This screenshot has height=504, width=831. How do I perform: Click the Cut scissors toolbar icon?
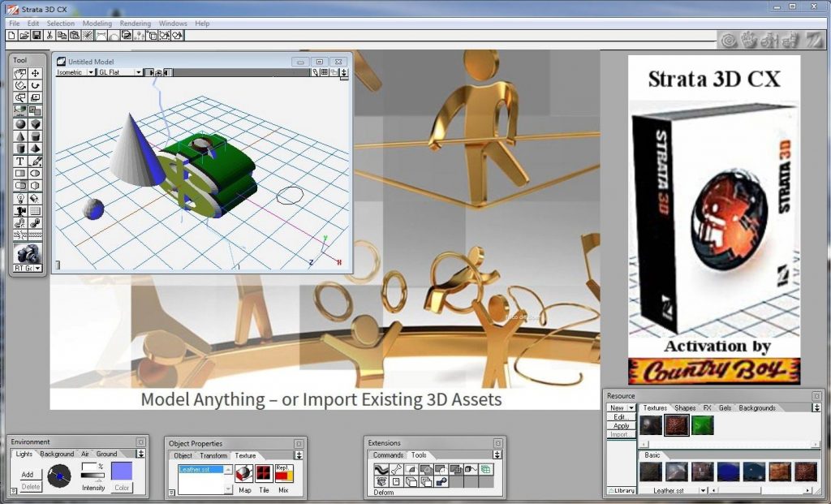50,35
